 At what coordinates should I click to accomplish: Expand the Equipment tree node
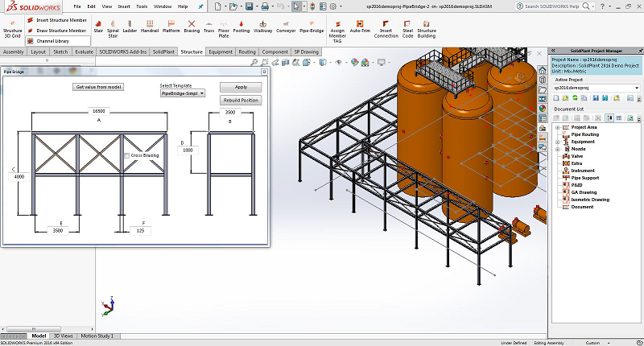[557, 142]
